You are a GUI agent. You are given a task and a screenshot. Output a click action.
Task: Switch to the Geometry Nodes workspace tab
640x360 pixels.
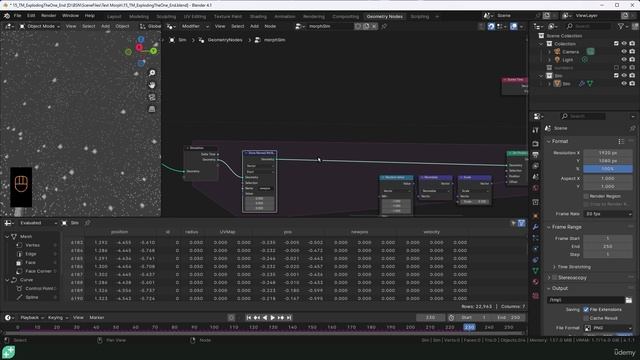click(384, 16)
